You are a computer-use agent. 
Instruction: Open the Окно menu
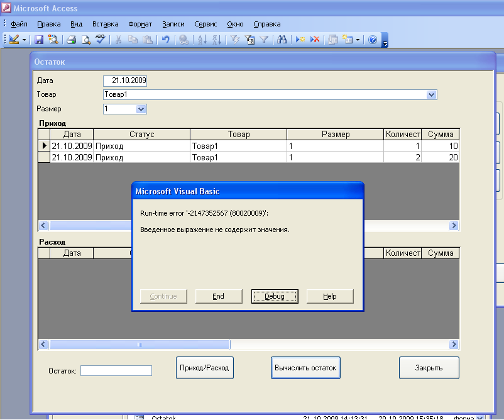235,24
